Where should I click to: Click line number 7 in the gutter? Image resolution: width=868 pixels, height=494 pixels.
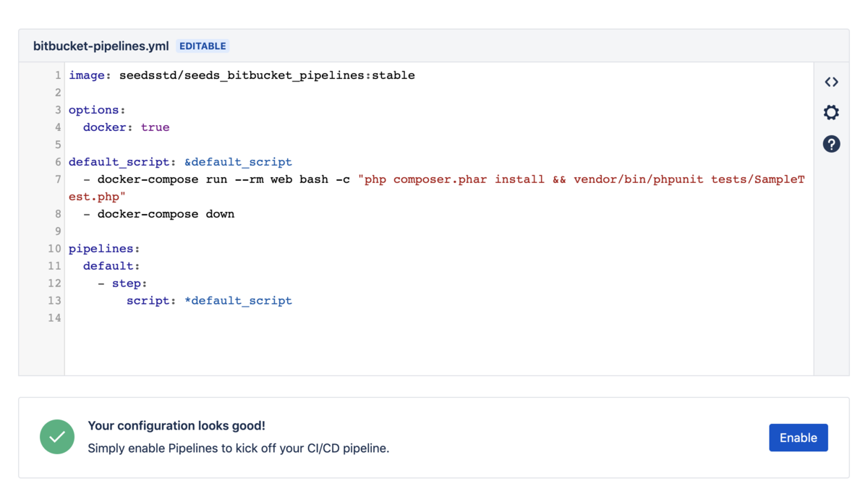(x=57, y=179)
